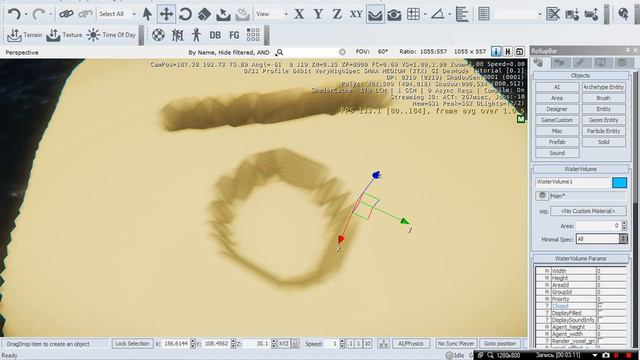Click the viewport layout maximize icon
The width and height of the screenshot is (640, 360).
(x=520, y=51)
